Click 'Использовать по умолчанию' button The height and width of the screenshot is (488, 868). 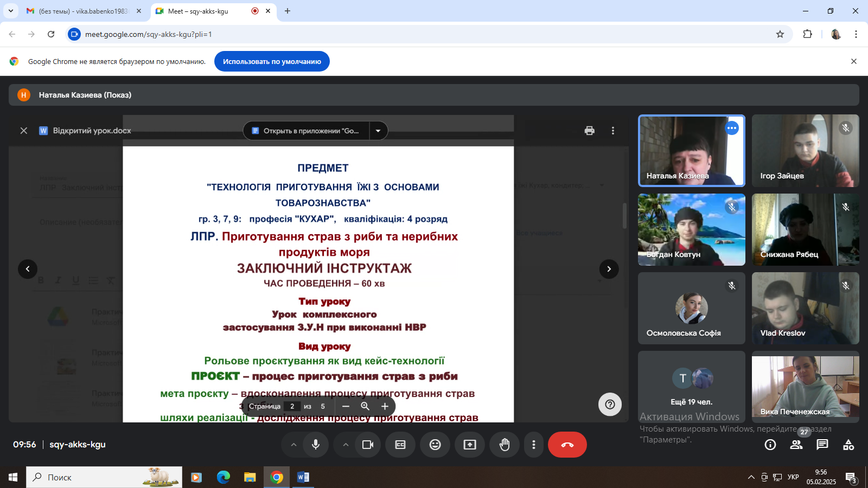click(272, 61)
